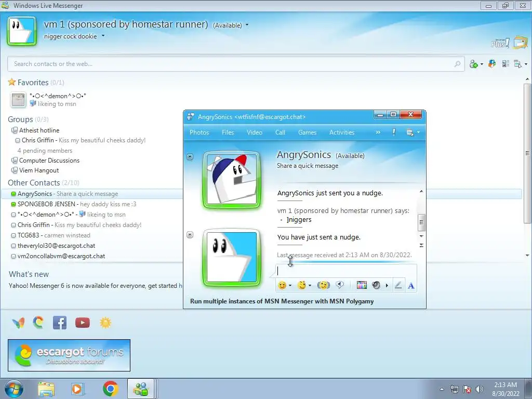Open the MSN butterfly icon

[18, 323]
